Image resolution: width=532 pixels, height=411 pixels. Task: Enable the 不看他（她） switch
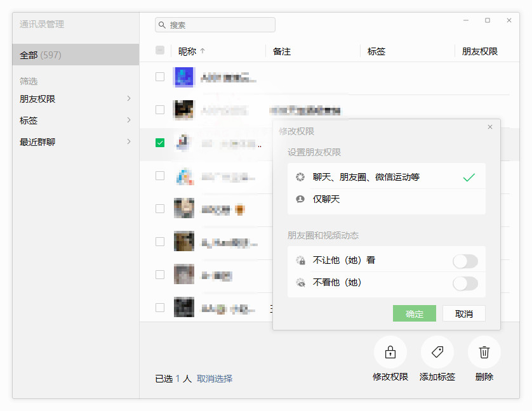pyautogui.click(x=465, y=283)
